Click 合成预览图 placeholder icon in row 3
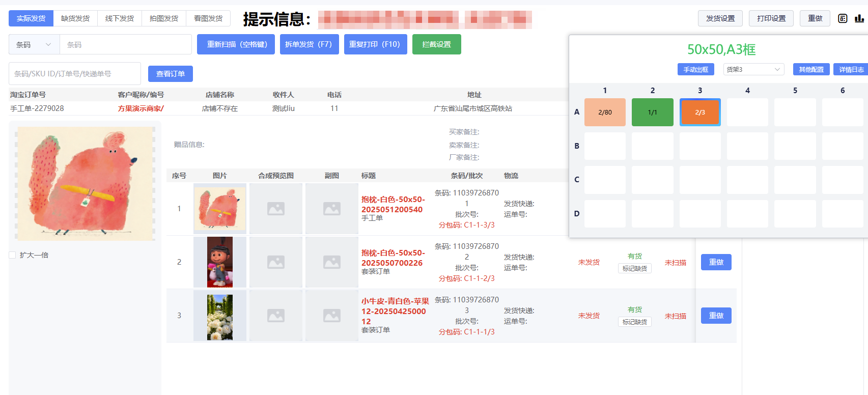 click(276, 316)
